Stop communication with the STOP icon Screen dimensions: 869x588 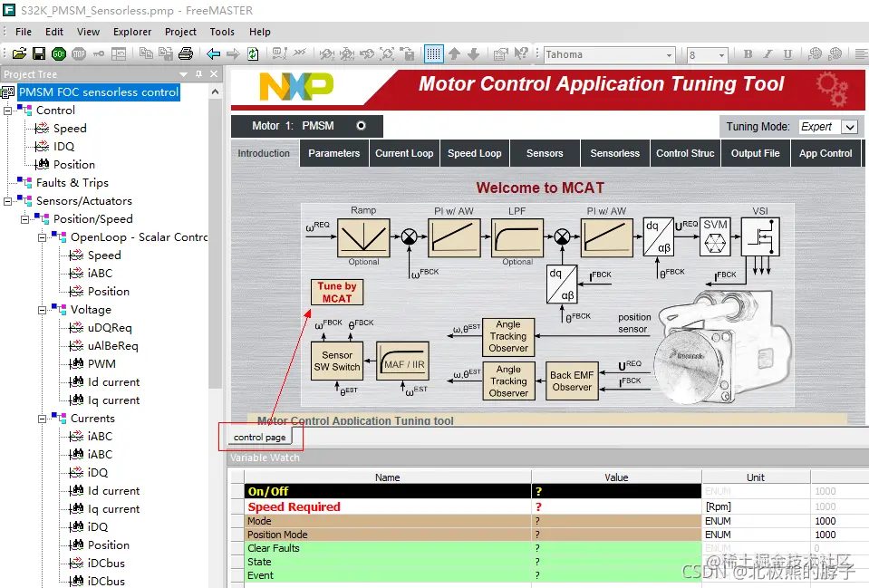[x=79, y=53]
